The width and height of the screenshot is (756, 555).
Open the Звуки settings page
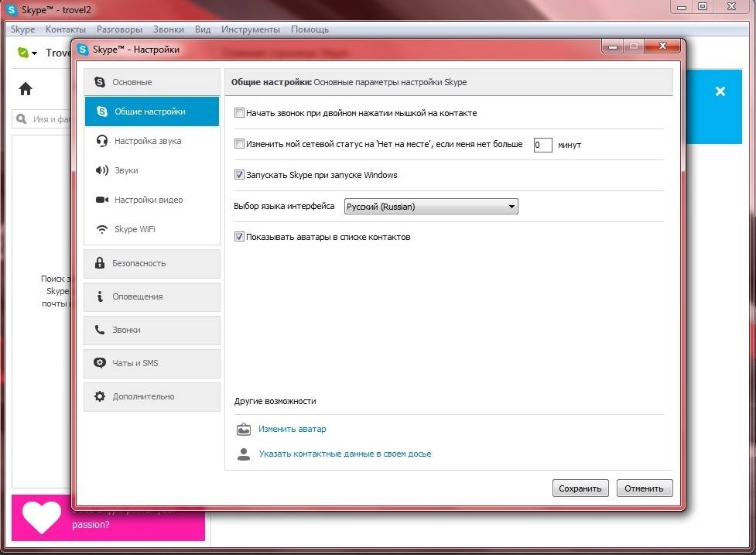152,170
